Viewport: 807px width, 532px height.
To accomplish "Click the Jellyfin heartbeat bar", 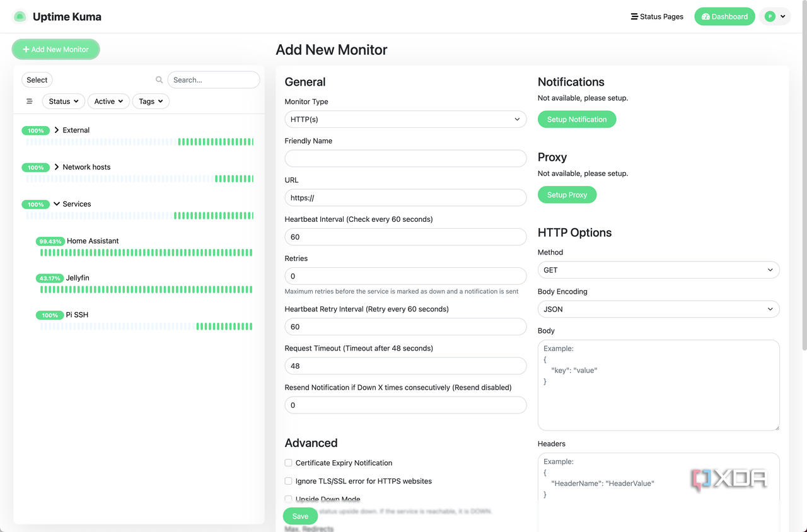I will (146, 290).
